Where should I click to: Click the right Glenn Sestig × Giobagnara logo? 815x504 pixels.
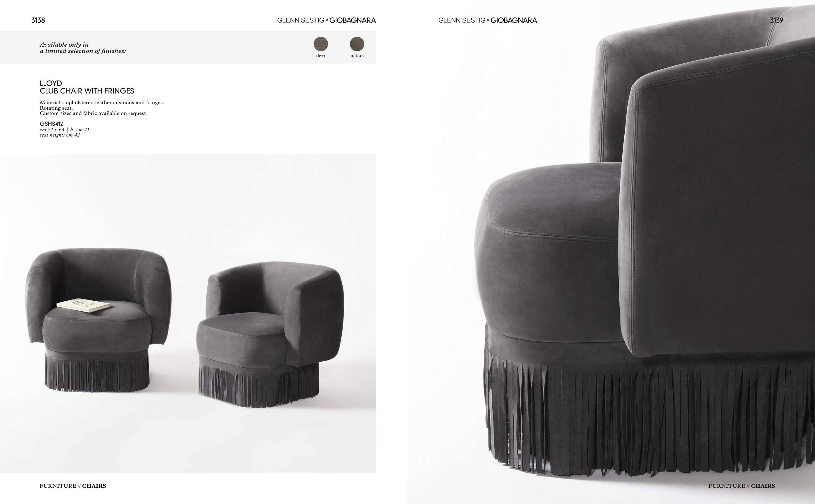(487, 20)
